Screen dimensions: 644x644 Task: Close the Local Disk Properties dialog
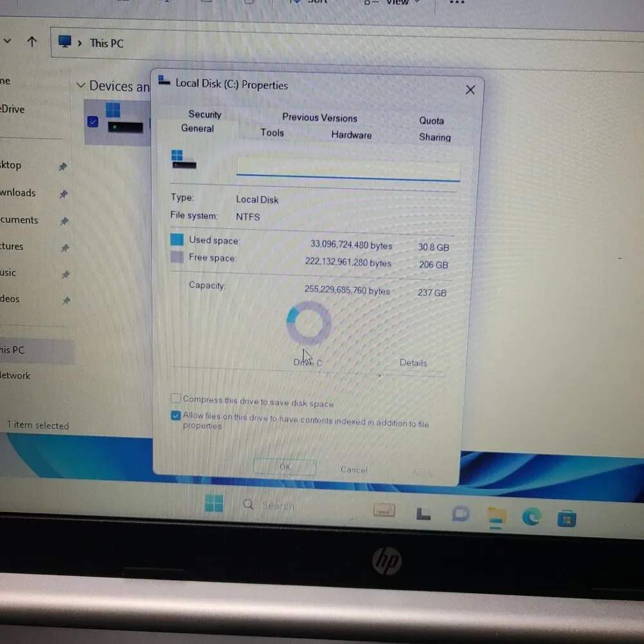tap(470, 90)
